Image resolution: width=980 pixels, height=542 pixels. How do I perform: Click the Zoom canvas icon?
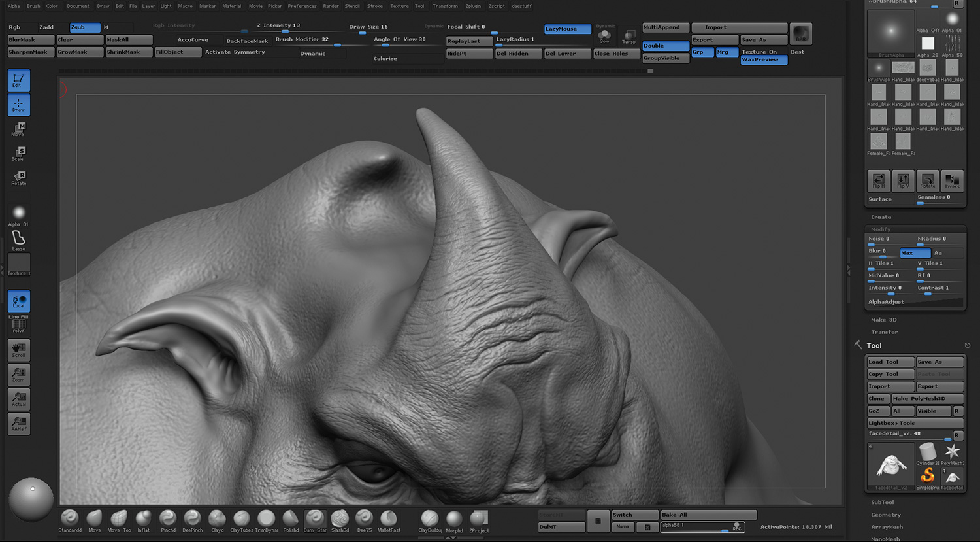point(18,375)
